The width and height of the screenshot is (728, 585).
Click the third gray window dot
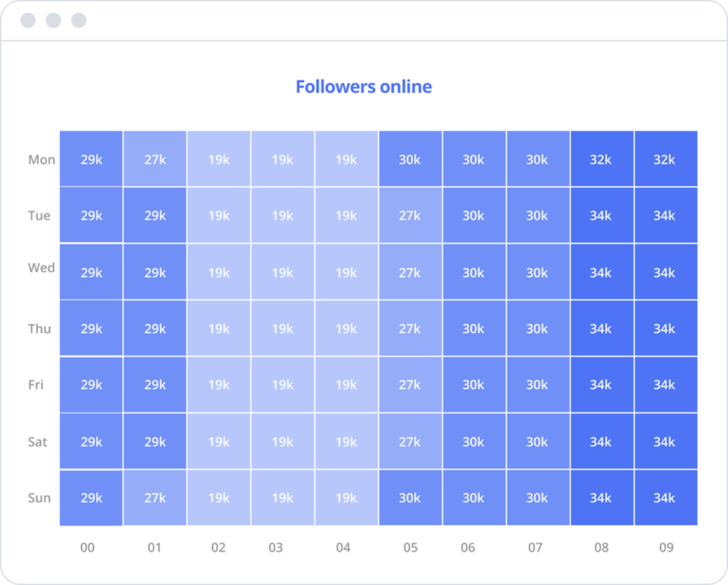click(79, 20)
